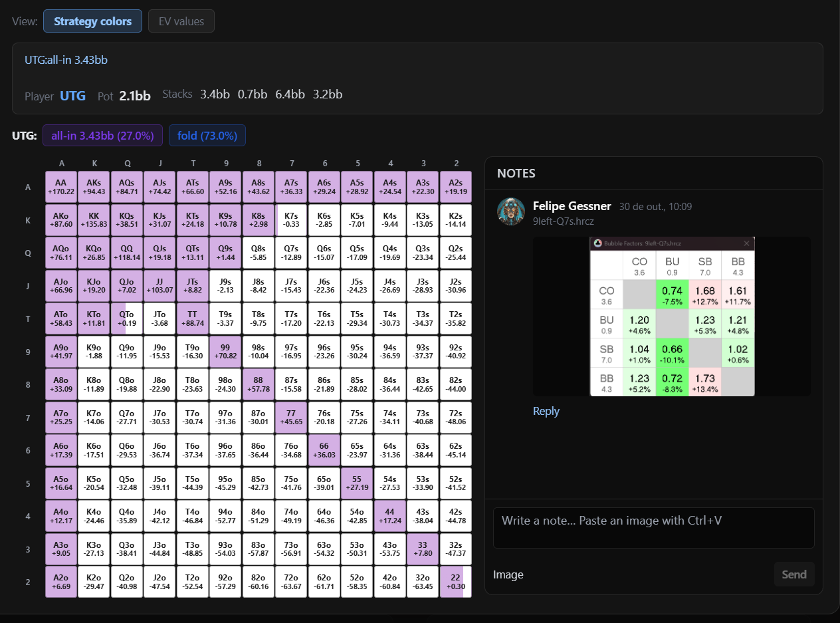Image resolution: width=840 pixels, height=623 pixels.
Task: Select the TT hand cell
Action: (193, 318)
